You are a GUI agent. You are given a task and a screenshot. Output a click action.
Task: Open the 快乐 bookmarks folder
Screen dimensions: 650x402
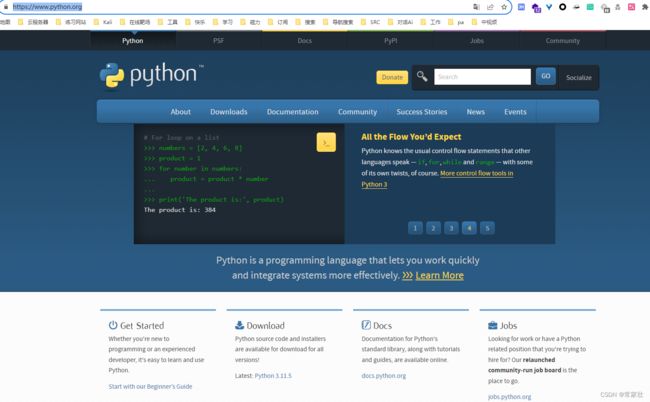pos(195,22)
